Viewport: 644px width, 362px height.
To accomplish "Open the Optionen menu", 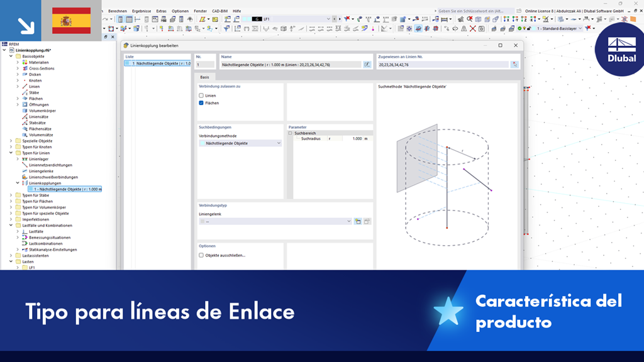I will pos(180,11).
